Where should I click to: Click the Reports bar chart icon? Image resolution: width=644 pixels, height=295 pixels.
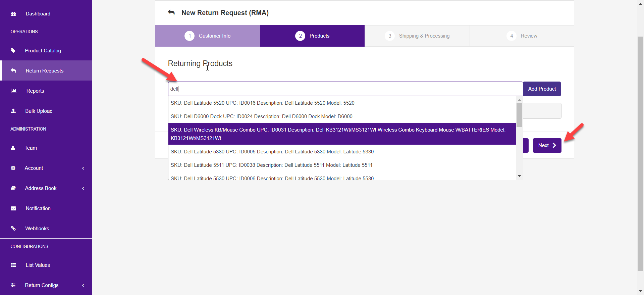coord(14,91)
